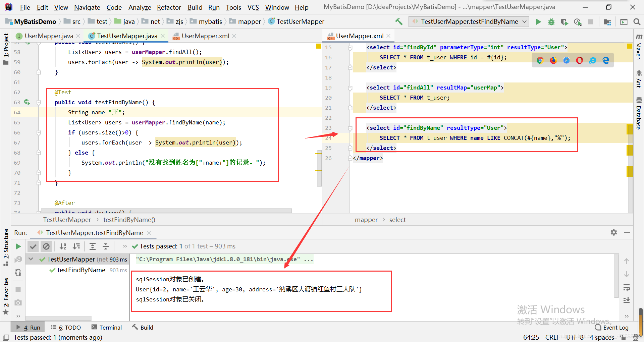644x342 pixels.
Task: Open the Maven side panel
Action: pos(639,47)
